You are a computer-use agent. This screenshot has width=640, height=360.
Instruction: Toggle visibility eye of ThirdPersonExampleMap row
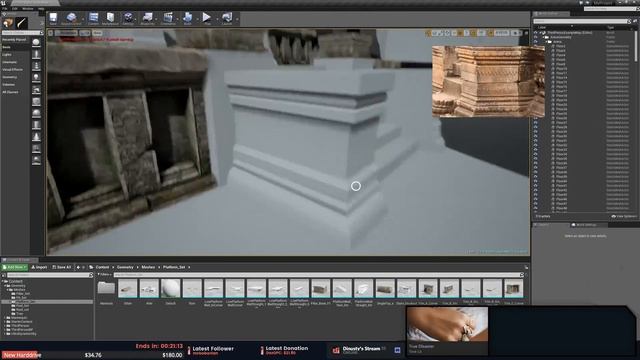(536, 33)
